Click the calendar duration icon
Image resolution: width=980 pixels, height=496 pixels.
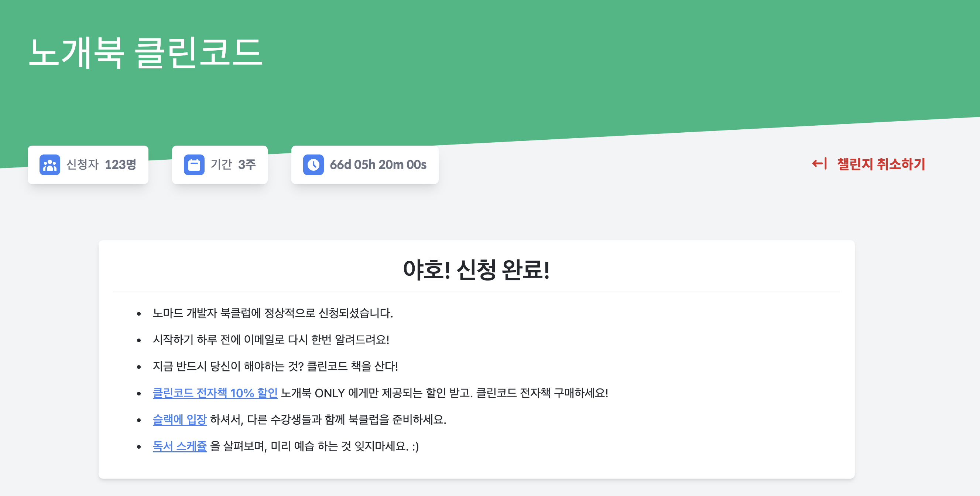pos(194,165)
